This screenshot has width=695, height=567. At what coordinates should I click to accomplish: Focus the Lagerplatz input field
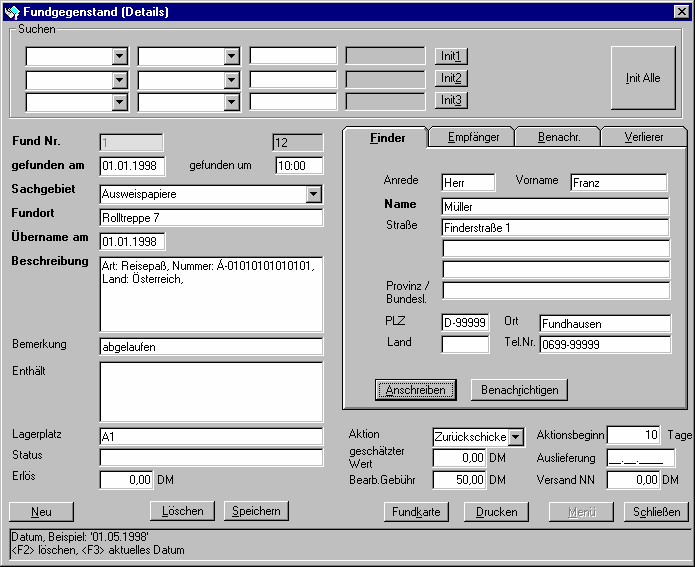tap(211, 437)
